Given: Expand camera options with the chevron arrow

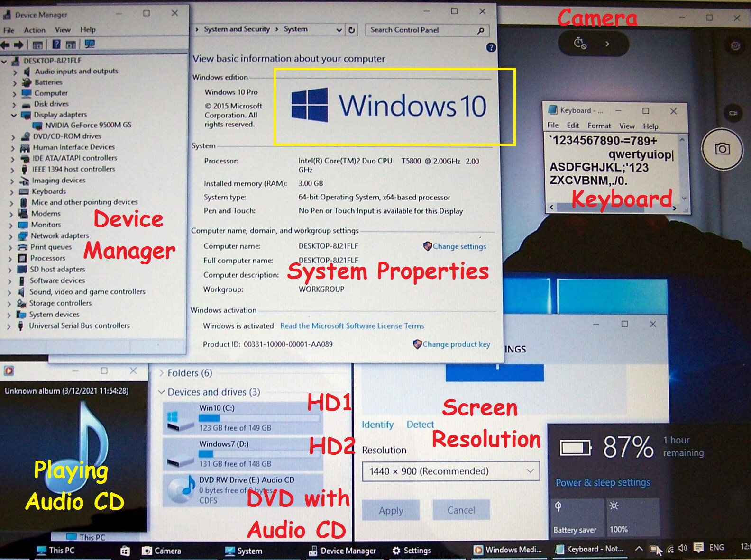Looking at the screenshot, I should [x=607, y=44].
